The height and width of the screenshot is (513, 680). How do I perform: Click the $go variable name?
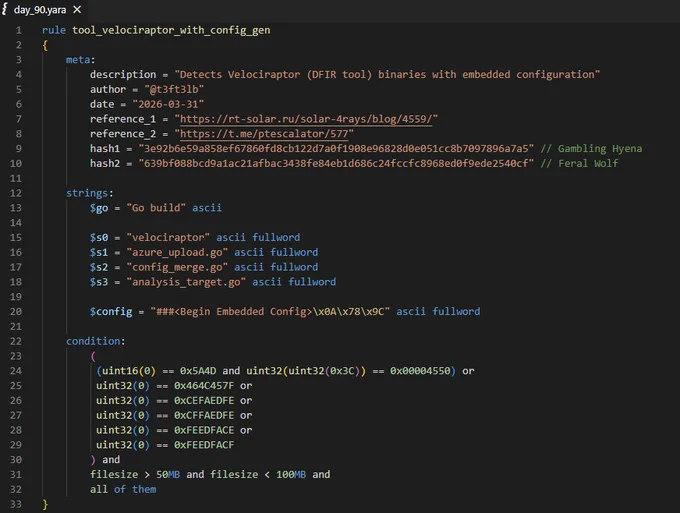[99, 208]
